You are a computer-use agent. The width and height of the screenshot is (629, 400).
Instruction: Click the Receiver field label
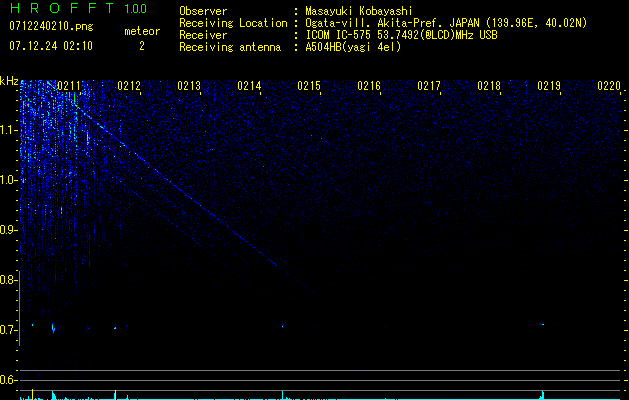click(203, 35)
